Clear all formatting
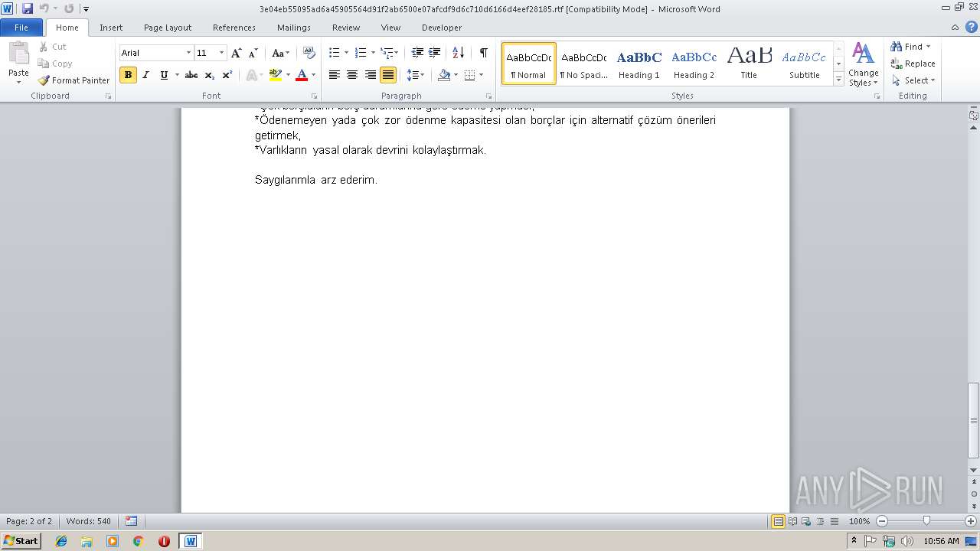 pyautogui.click(x=309, y=53)
